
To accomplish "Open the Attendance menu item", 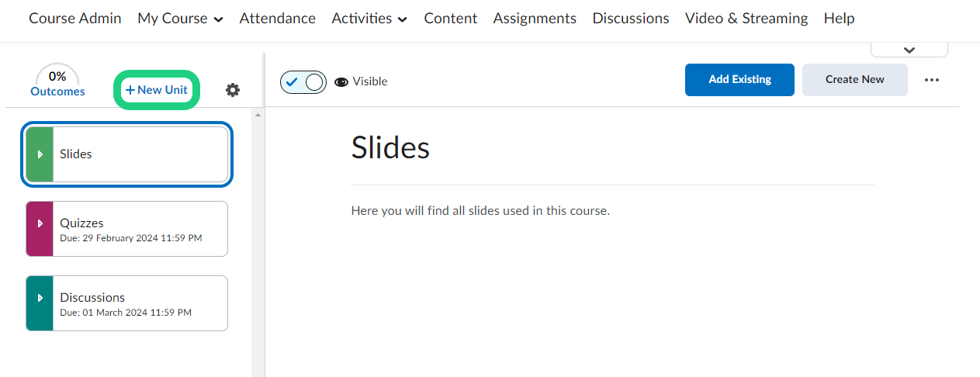I will click(277, 18).
